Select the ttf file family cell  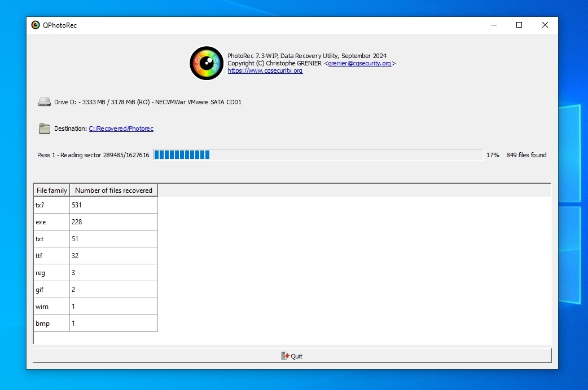click(52, 255)
